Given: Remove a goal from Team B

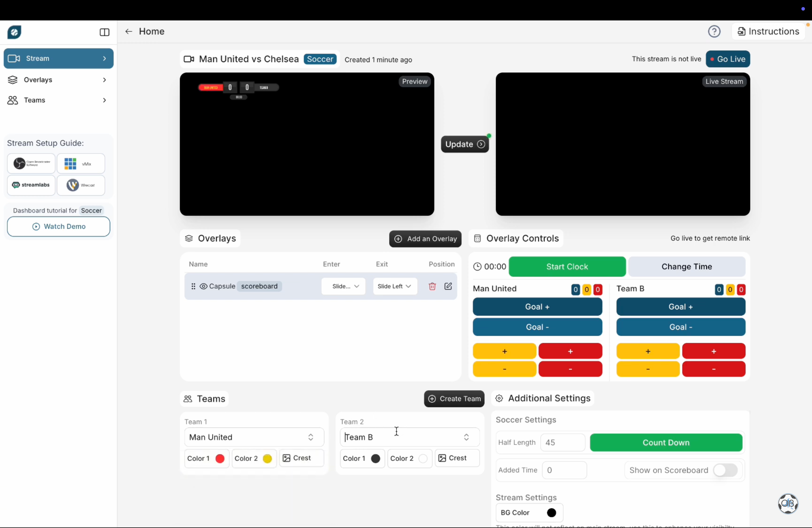Looking at the screenshot, I should 681,327.
